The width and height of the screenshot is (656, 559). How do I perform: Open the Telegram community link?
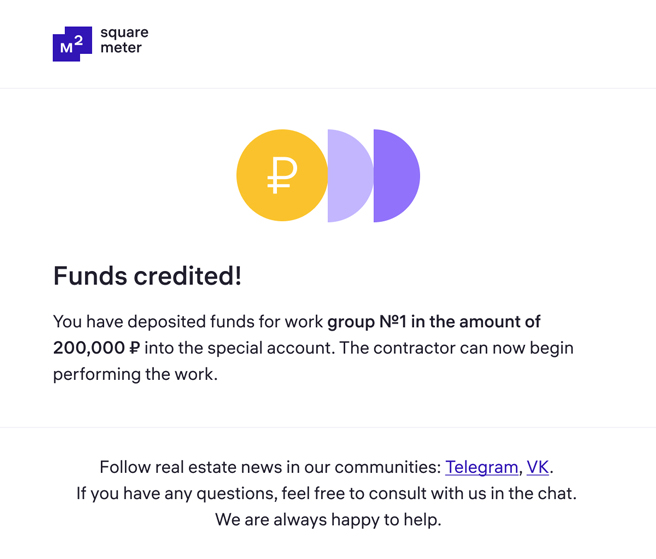(481, 467)
